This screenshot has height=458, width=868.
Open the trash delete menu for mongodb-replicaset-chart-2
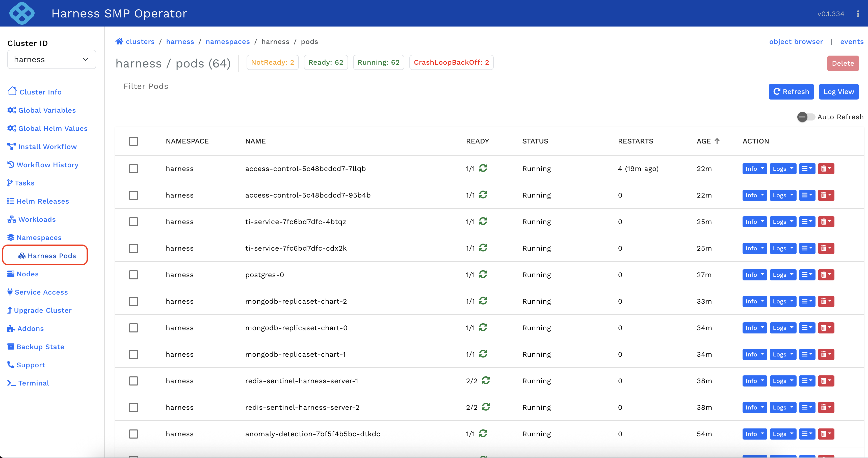[826, 302]
